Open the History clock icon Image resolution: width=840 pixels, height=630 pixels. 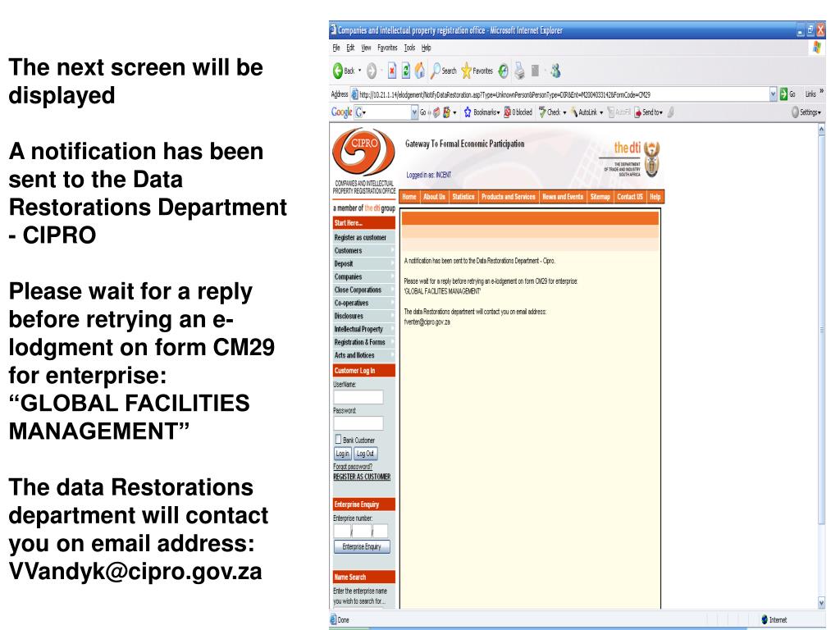tap(503, 71)
